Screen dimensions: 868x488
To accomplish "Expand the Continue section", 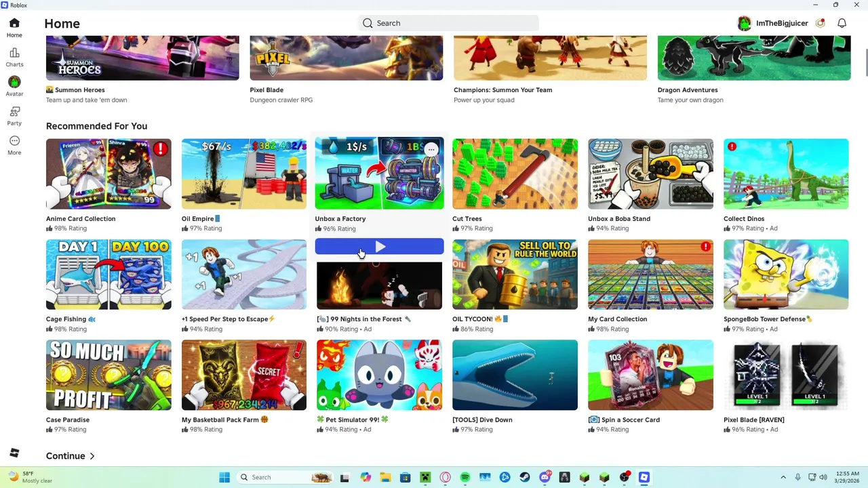I will point(71,456).
